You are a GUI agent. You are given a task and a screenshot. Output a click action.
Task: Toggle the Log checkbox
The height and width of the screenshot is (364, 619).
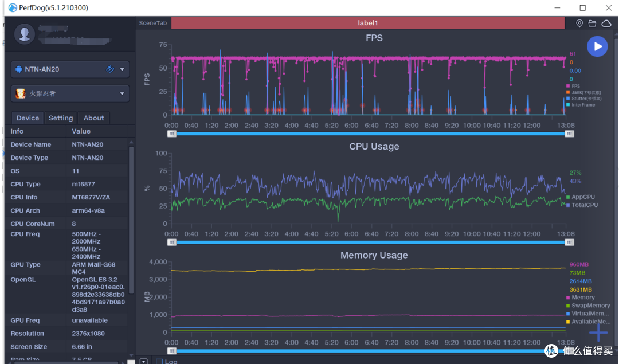159,361
